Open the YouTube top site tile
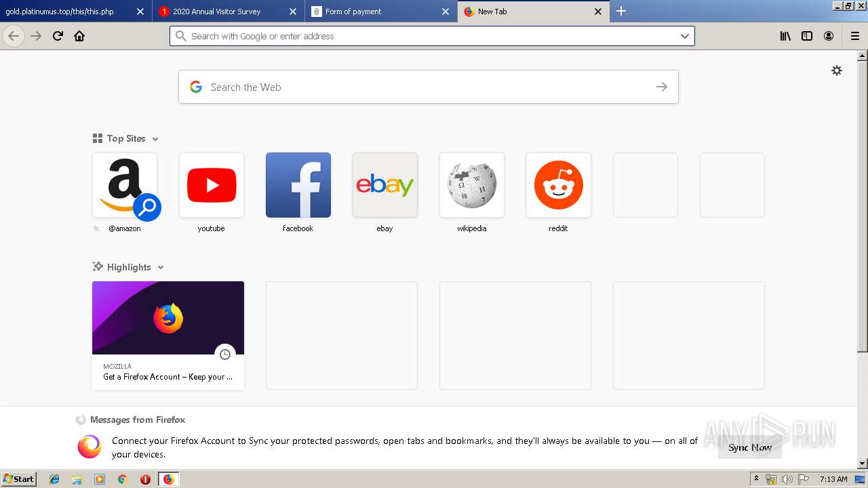Viewport: 868px width, 488px height. (212, 185)
